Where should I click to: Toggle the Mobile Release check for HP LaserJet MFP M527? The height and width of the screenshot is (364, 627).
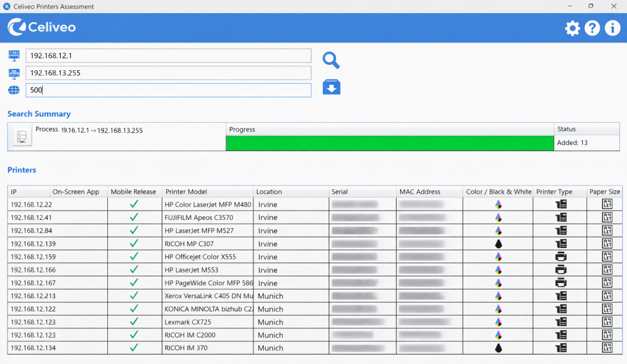click(x=134, y=230)
